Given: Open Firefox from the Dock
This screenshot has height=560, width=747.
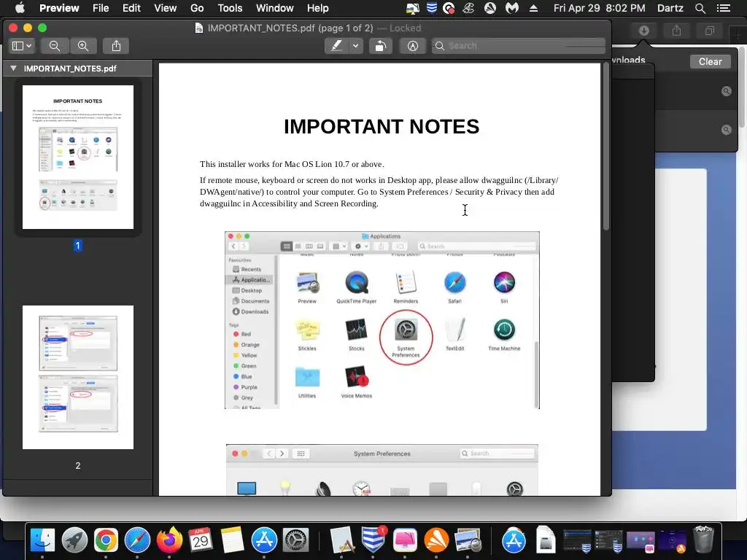Looking at the screenshot, I should 169,540.
